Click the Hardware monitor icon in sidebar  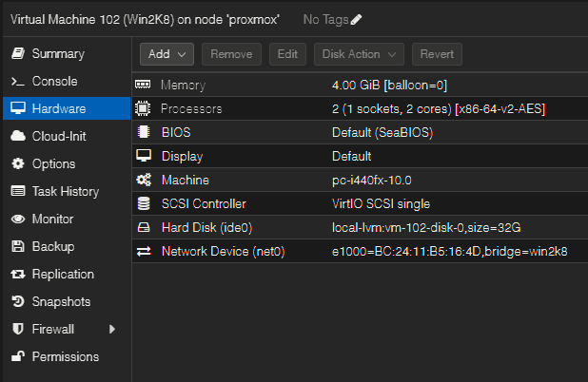pos(18,108)
